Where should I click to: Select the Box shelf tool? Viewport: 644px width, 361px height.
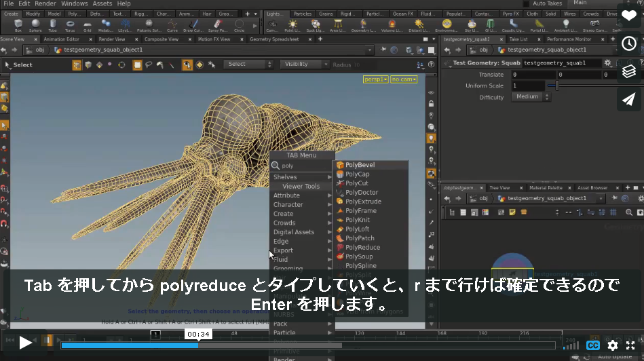(x=18, y=26)
